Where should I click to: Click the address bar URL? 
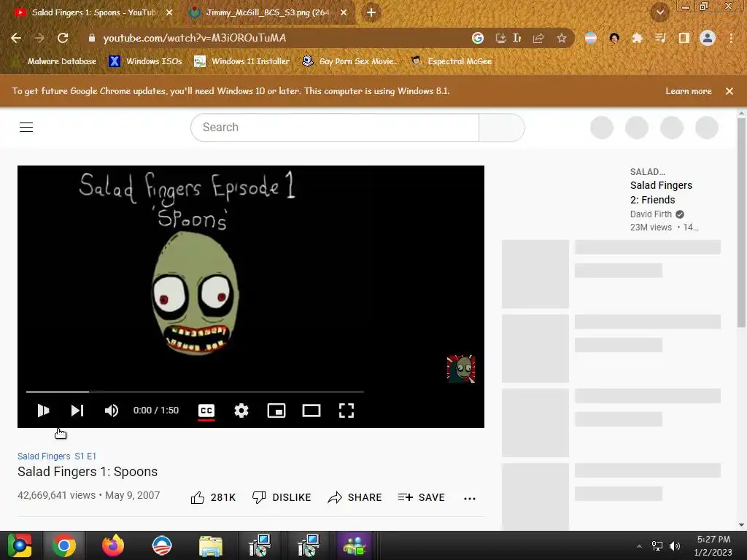point(194,38)
